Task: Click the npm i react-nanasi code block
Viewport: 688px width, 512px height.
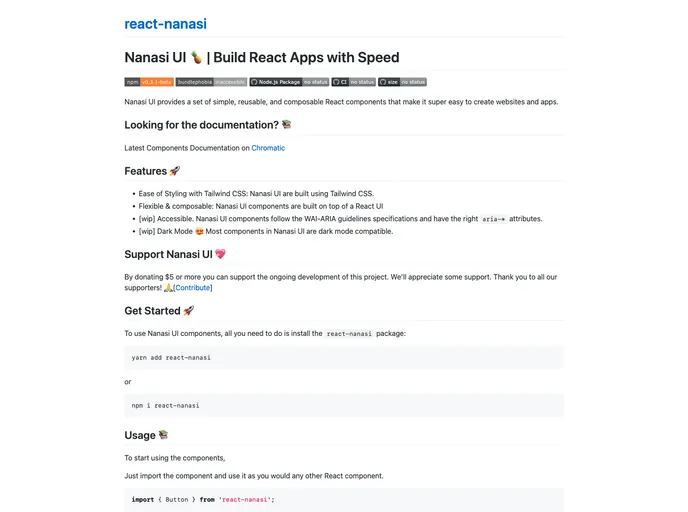Action: click(343, 405)
